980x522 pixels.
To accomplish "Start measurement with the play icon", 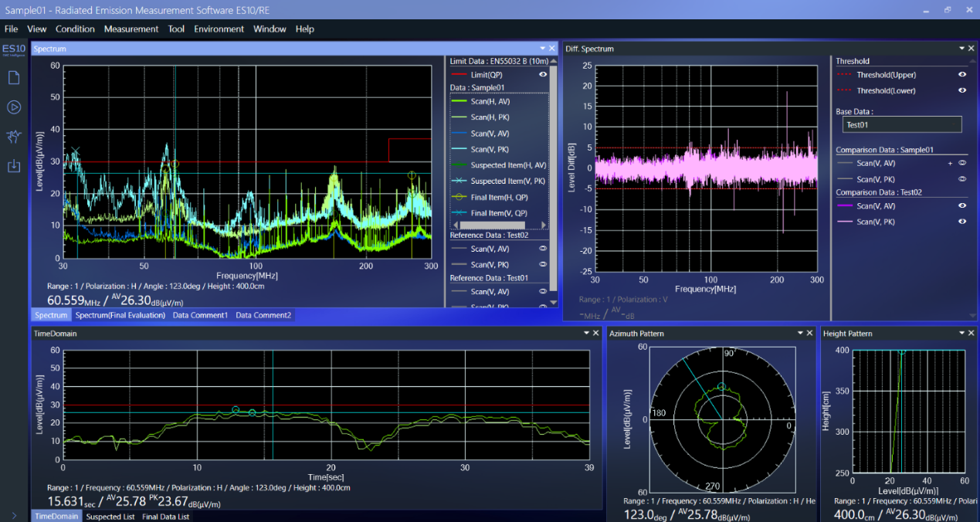I will pos(14,107).
